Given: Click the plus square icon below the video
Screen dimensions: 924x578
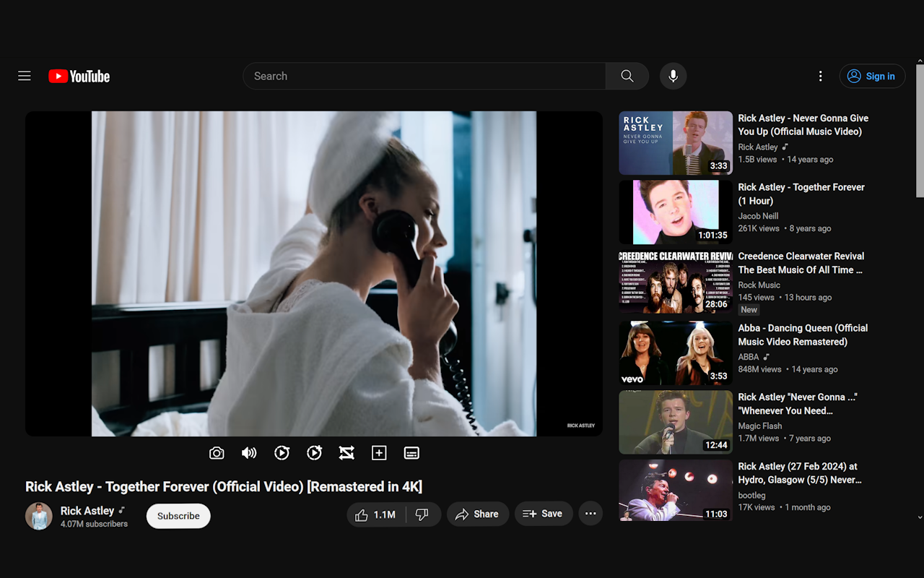Looking at the screenshot, I should (x=378, y=453).
